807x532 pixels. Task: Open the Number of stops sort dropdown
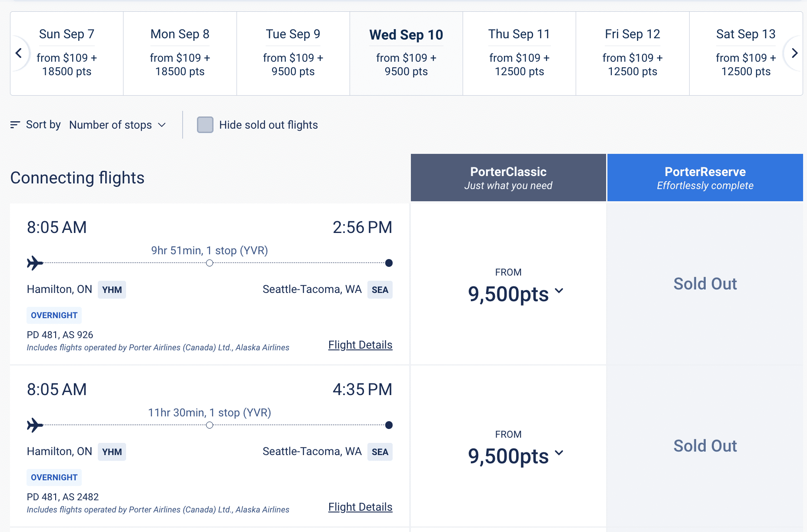[117, 125]
